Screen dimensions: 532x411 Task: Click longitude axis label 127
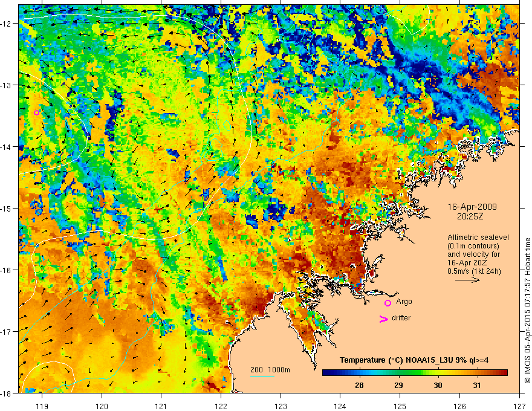519,406
